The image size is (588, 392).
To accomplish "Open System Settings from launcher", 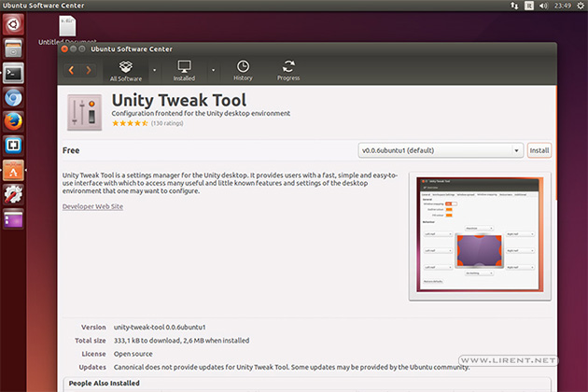I will (x=13, y=195).
